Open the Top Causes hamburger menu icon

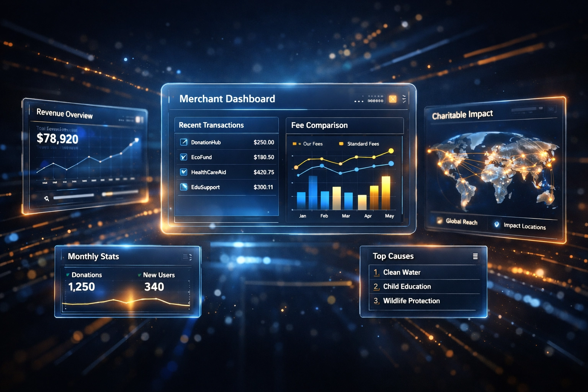click(x=476, y=256)
